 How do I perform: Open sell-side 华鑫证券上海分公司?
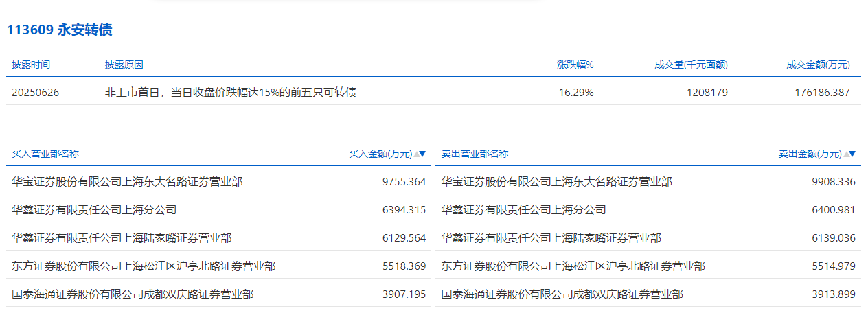pyautogui.click(x=523, y=209)
